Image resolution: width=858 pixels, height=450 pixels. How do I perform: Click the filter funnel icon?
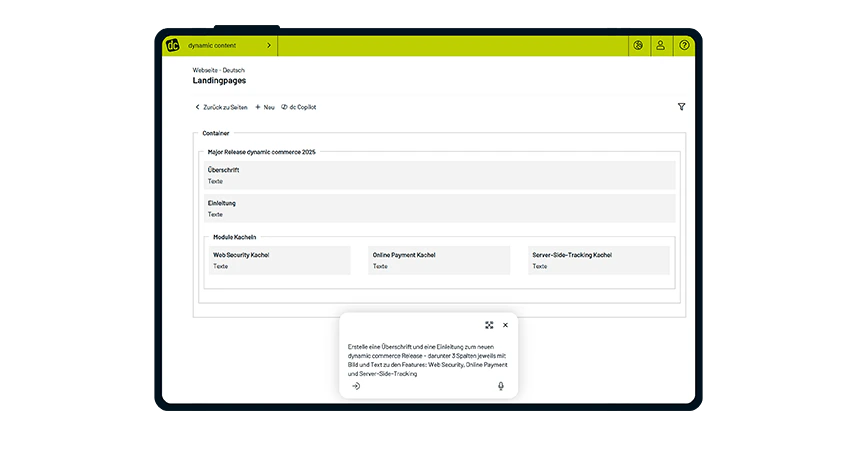(681, 107)
